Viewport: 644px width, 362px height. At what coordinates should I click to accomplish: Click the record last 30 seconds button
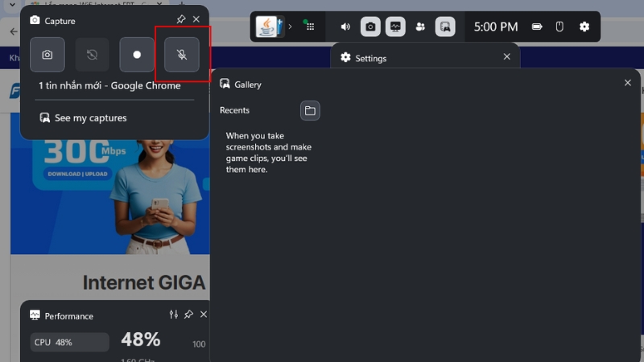pos(92,55)
